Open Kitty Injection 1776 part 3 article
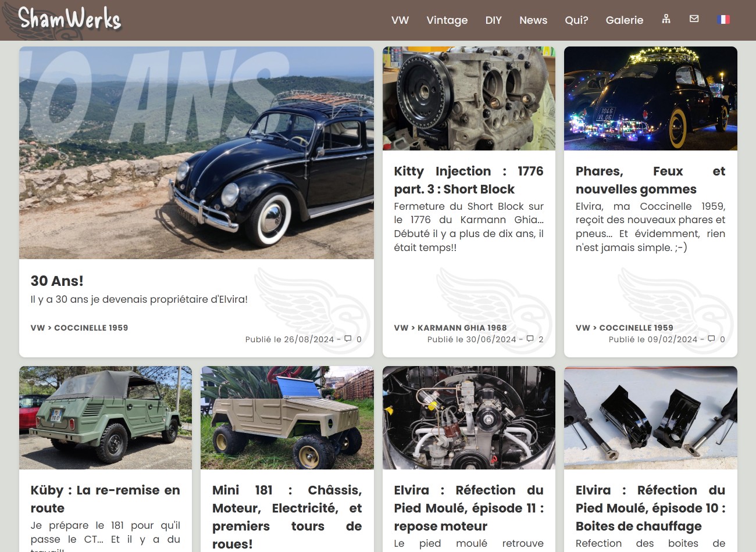 click(468, 180)
